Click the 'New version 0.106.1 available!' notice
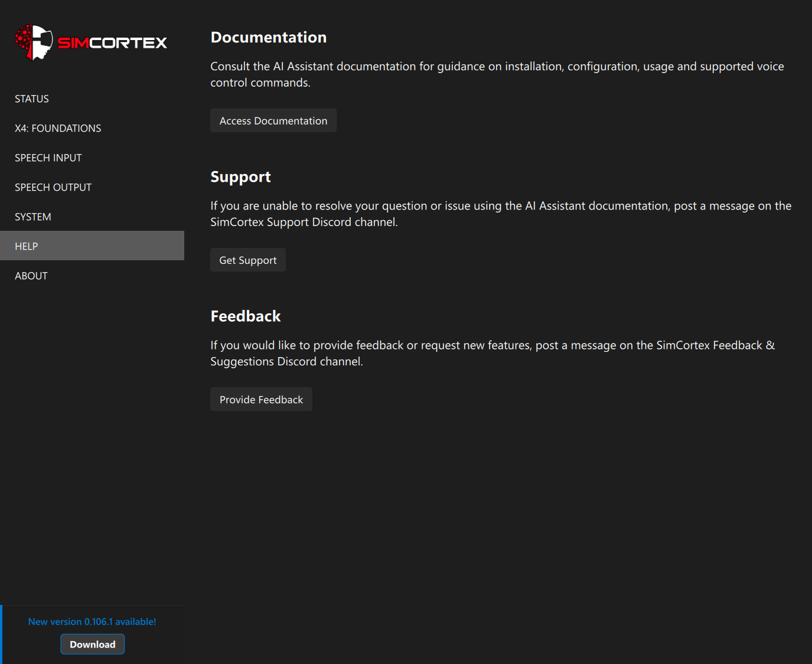This screenshot has width=812, height=664. 92,622
